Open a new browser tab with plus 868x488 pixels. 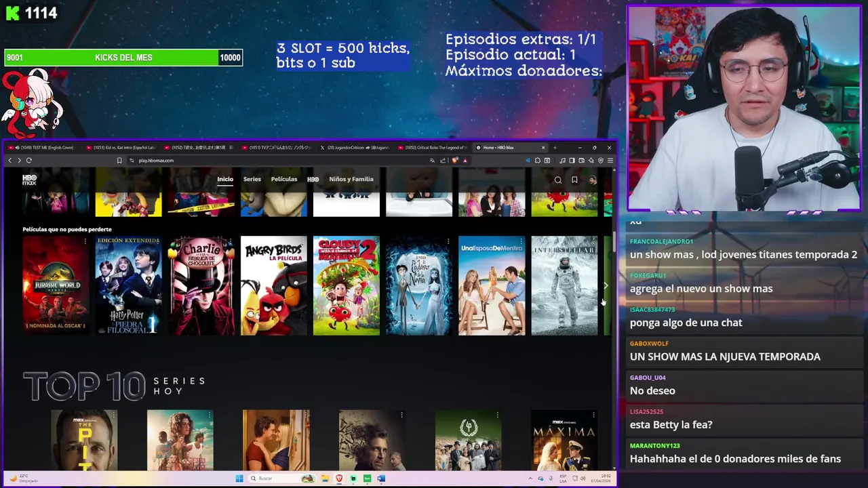coord(555,148)
